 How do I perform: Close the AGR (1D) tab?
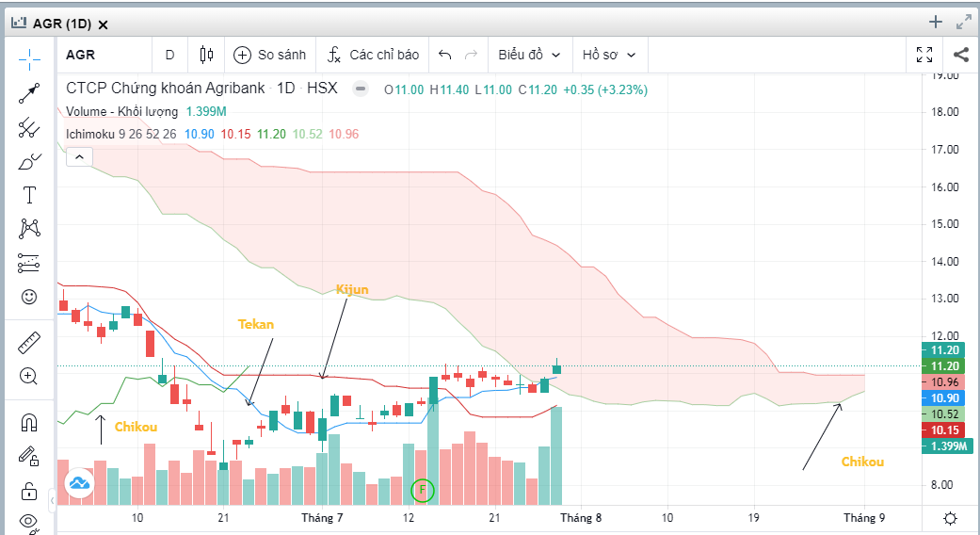(x=104, y=25)
